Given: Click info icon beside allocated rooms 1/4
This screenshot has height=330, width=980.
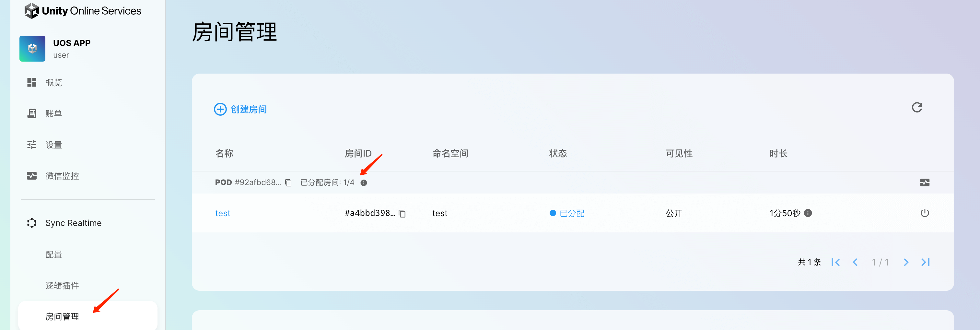Looking at the screenshot, I should (364, 183).
